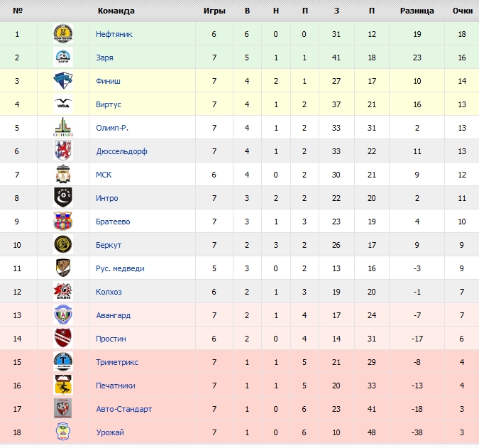Screen dimensions: 479x448
Task: Open the Виртус team page link
Action: point(109,104)
